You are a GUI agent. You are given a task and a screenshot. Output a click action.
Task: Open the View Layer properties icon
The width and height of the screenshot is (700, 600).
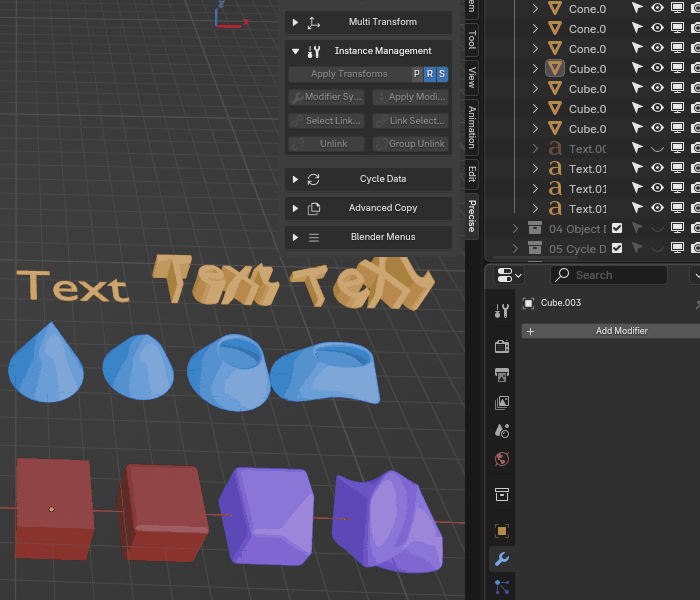(x=502, y=403)
